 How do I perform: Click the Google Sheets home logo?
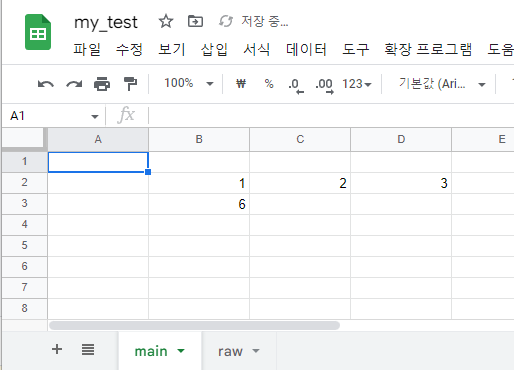[x=38, y=32]
